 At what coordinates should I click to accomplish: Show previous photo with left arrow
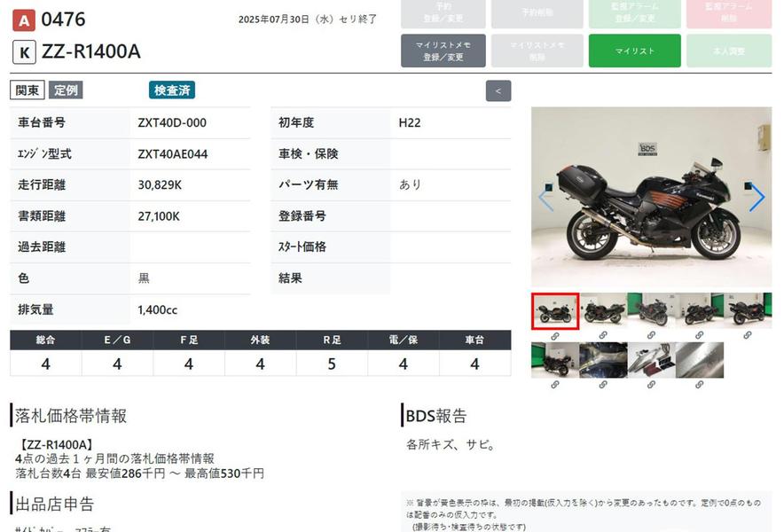(x=545, y=198)
